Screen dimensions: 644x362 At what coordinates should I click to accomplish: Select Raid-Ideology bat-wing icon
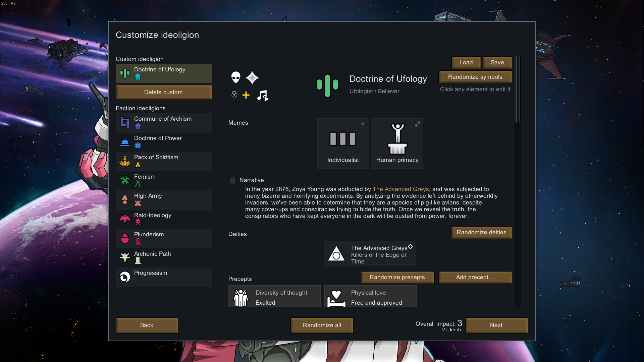coord(125,219)
